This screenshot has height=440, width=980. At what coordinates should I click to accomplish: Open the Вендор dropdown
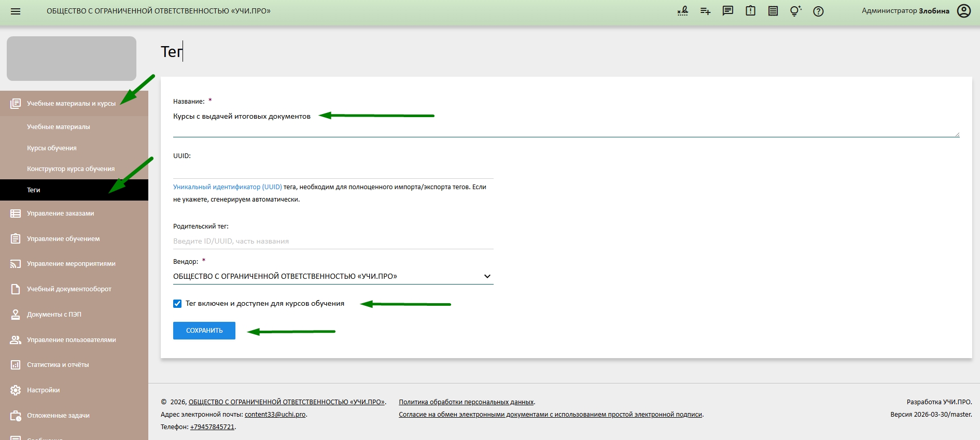(333, 276)
